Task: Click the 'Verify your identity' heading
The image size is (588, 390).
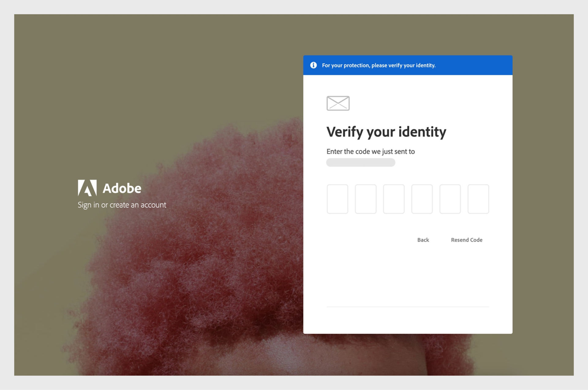Action: 386,132
